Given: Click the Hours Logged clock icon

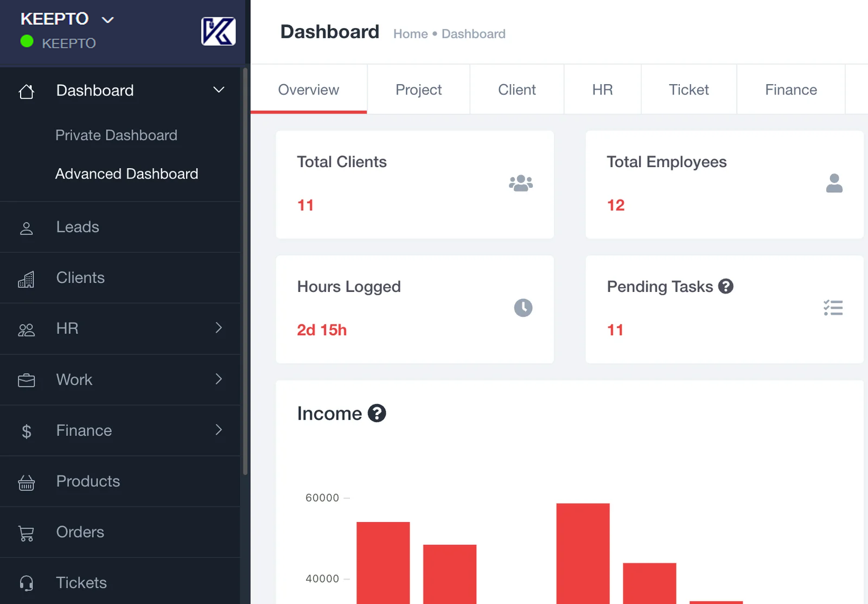Looking at the screenshot, I should [x=523, y=308].
